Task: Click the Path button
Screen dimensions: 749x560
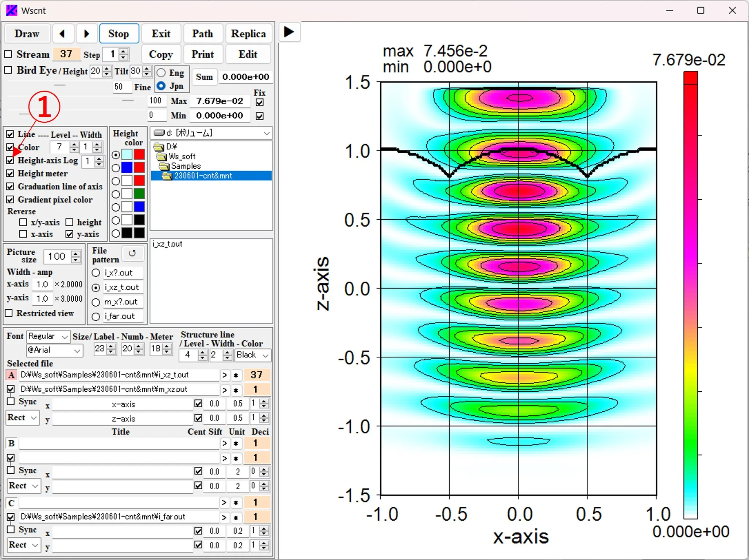Action: tap(202, 34)
